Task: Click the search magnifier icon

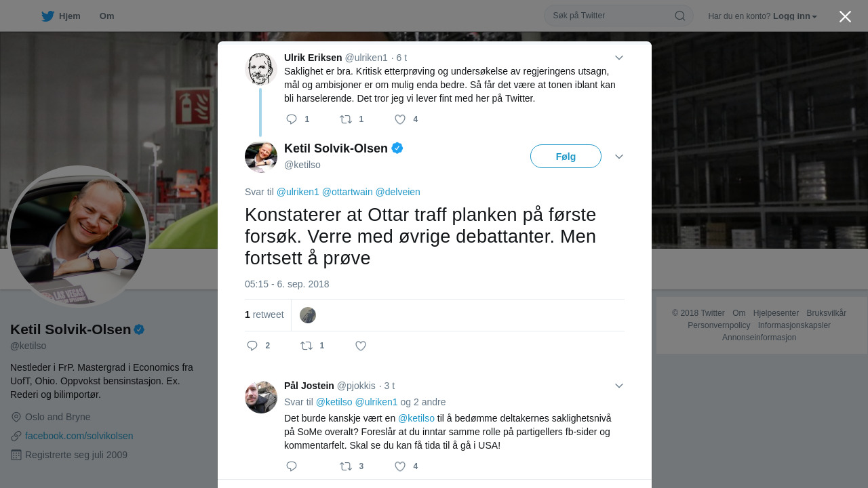Action: 680,16
